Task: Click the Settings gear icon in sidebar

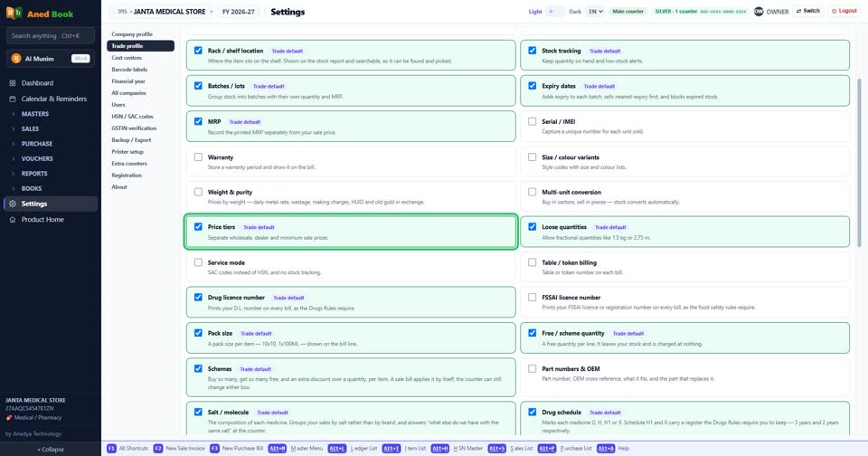Action: click(12, 204)
